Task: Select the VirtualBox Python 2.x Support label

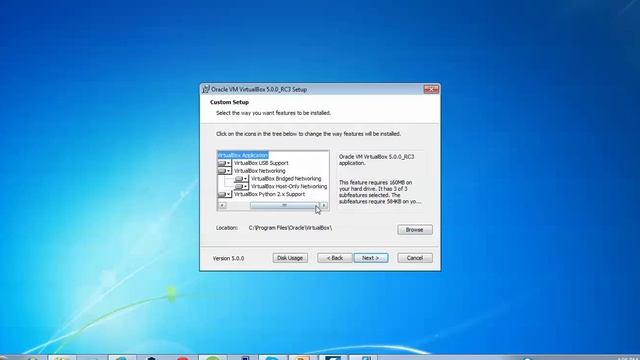Action: click(x=269, y=194)
